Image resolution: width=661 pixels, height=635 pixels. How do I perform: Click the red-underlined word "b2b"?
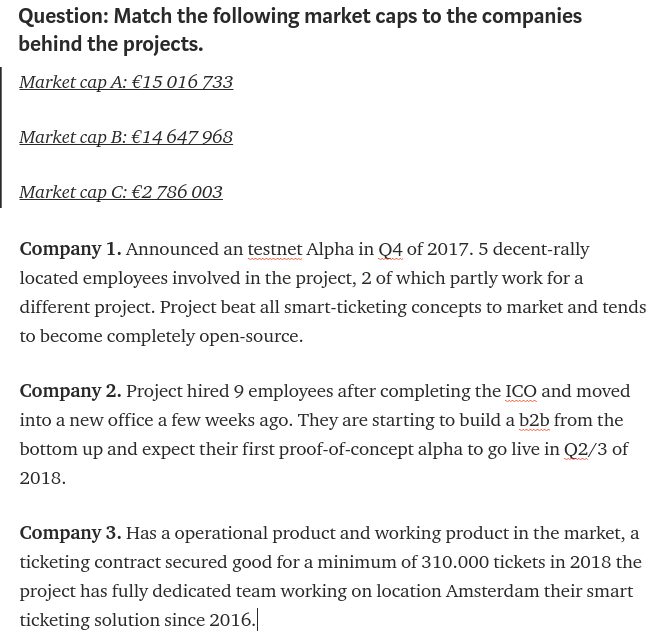pyautogui.click(x=534, y=420)
